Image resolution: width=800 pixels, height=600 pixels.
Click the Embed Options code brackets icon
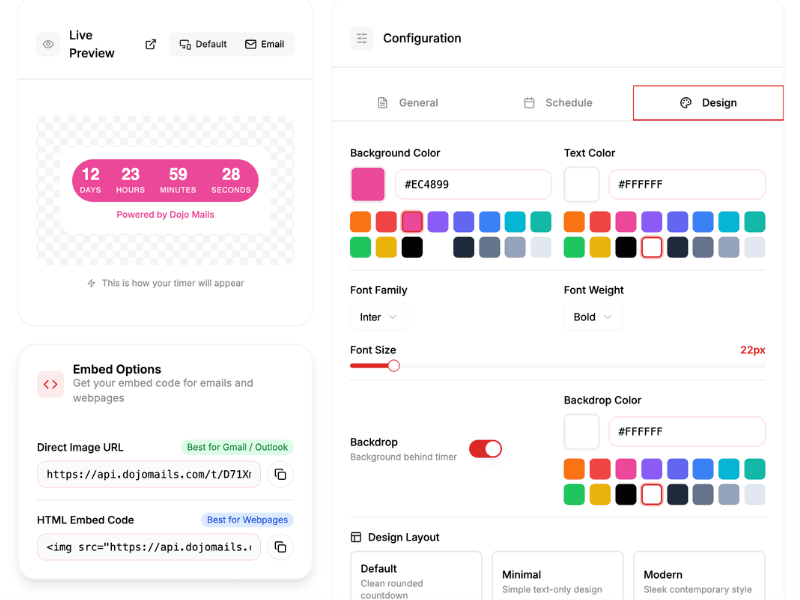[50, 384]
